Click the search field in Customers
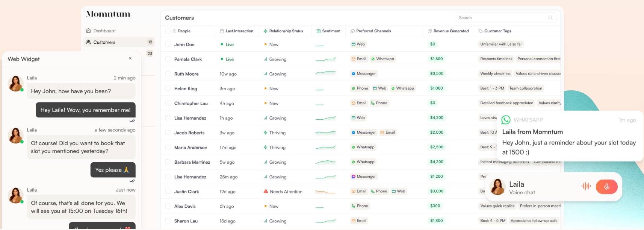Screen dimensions: 644x230 (506, 18)
